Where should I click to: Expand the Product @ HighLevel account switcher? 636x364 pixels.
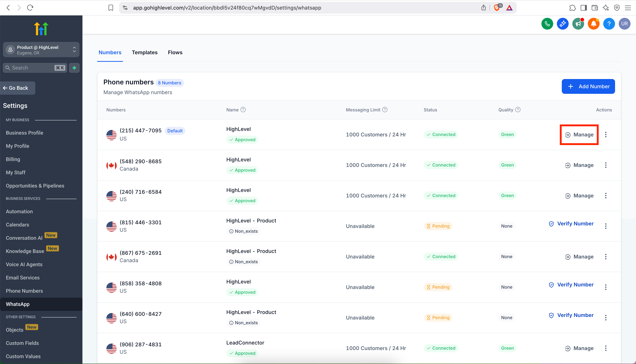coord(41,50)
